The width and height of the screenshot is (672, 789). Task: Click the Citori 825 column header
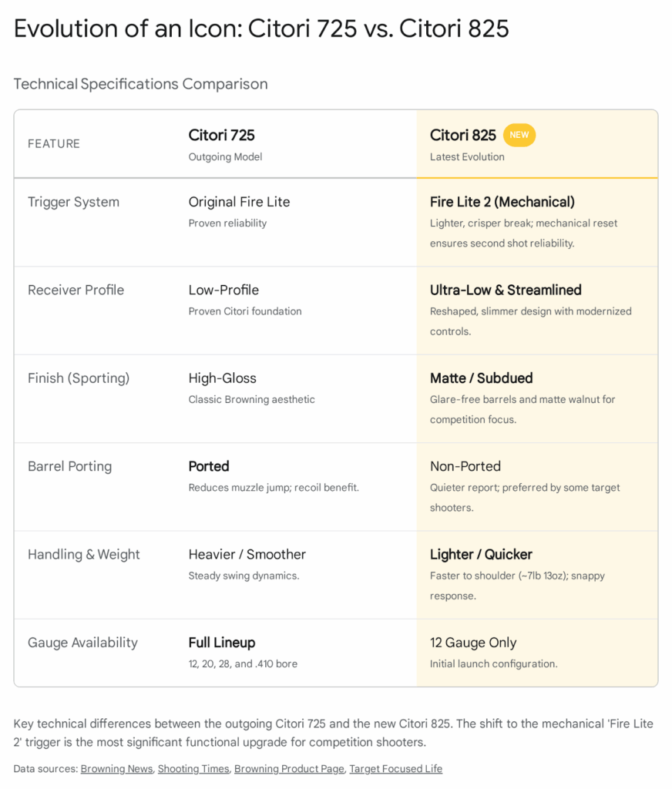[x=463, y=136]
